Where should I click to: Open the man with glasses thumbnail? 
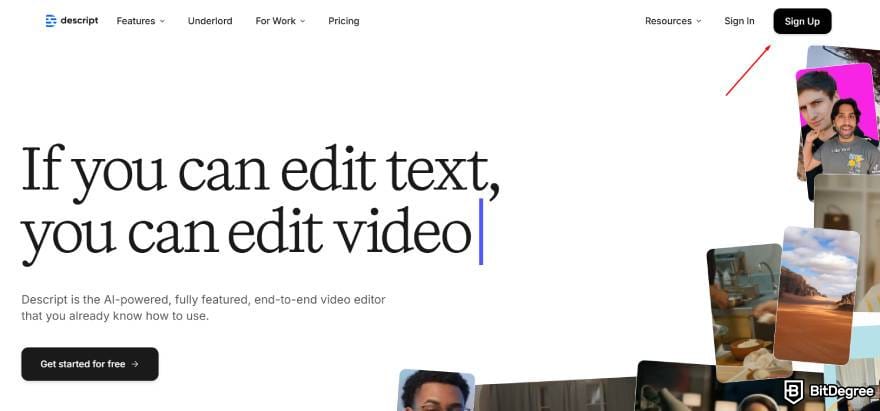436,390
